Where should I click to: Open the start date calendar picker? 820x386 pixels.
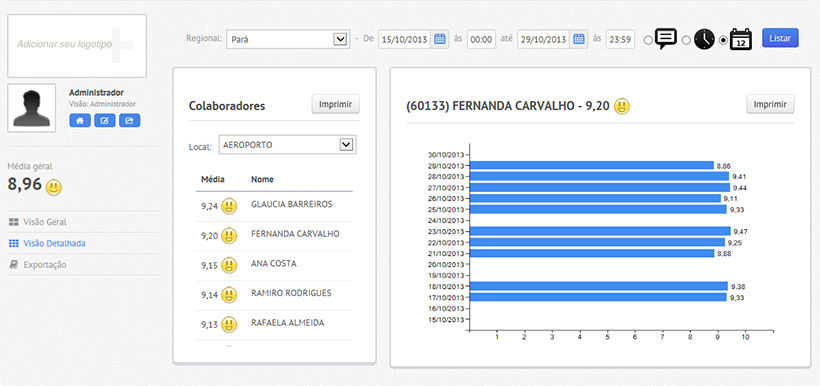pyautogui.click(x=440, y=39)
